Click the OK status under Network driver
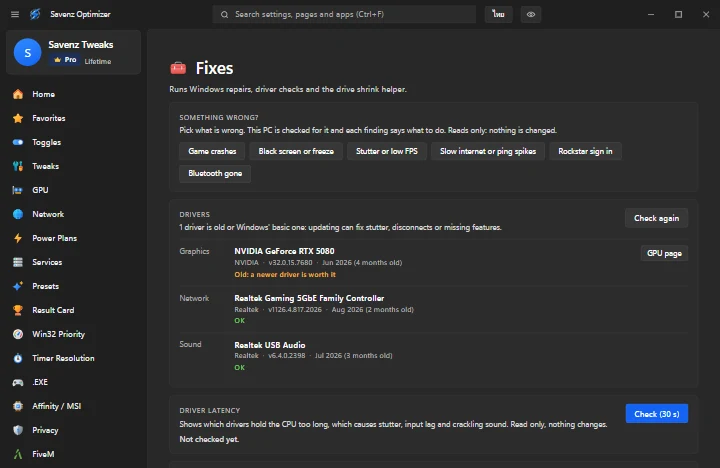This screenshot has width=720, height=468. pos(240,321)
